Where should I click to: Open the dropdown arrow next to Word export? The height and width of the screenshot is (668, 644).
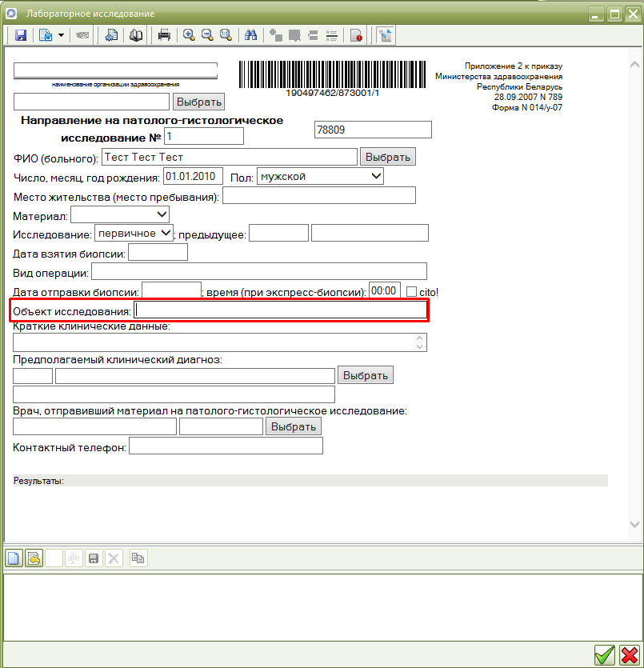pyautogui.click(x=61, y=35)
